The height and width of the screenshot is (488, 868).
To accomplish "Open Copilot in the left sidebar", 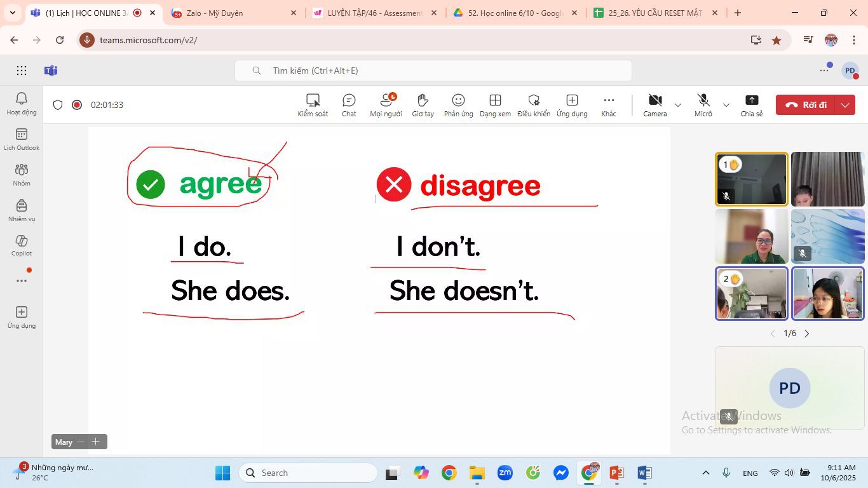I will [22, 245].
